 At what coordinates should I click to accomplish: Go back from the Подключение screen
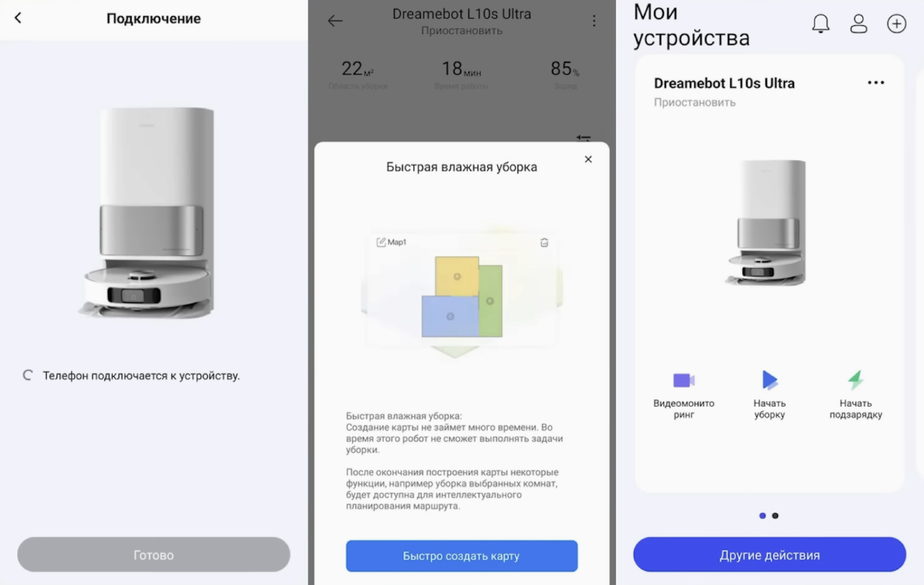click(x=18, y=18)
